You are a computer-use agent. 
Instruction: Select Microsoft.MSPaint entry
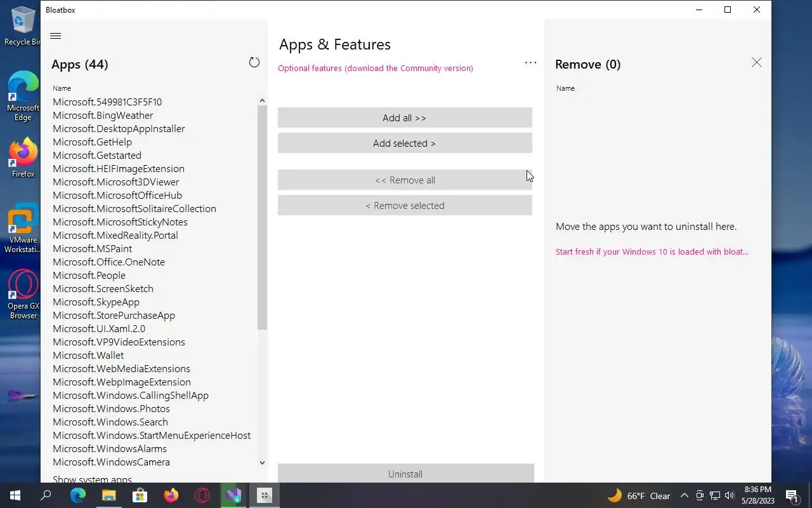pyautogui.click(x=93, y=248)
